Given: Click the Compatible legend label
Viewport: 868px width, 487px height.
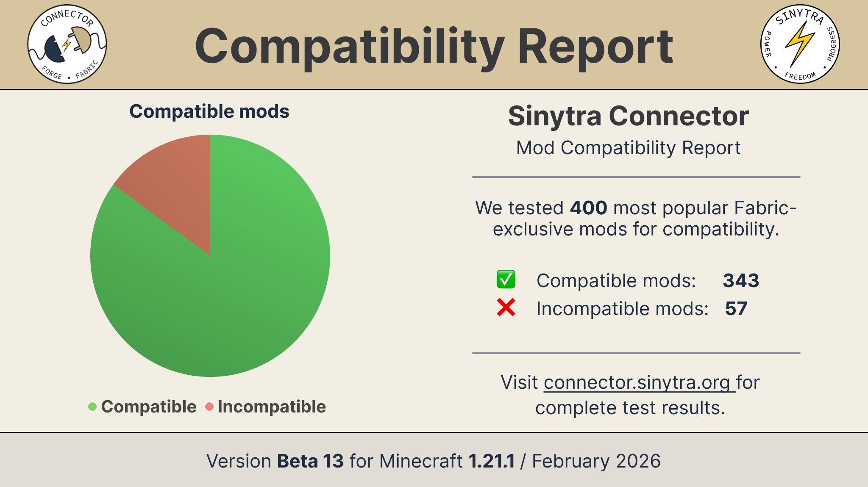Looking at the screenshot, I should [149, 407].
